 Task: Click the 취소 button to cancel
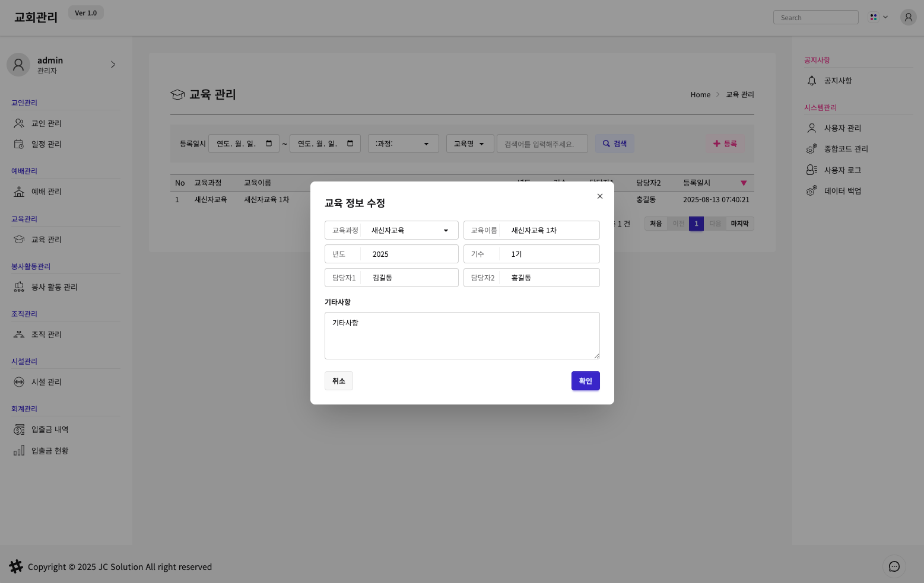[339, 381]
